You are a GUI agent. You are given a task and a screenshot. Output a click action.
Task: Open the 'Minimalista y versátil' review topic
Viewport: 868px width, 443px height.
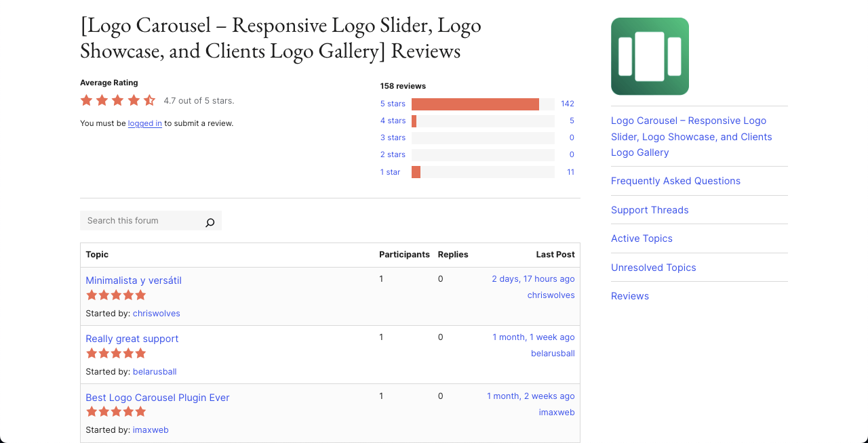pos(133,280)
